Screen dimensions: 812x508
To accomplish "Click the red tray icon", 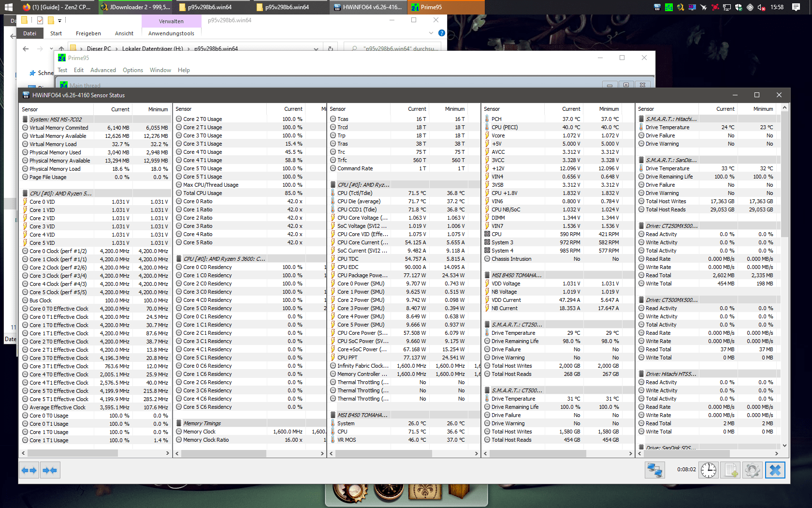I will 715,7.
